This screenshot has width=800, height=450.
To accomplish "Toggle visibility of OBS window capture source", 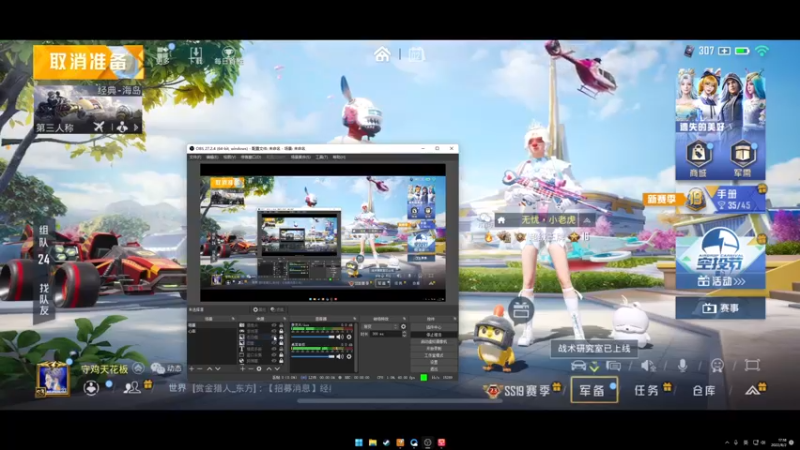I will click(273, 355).
